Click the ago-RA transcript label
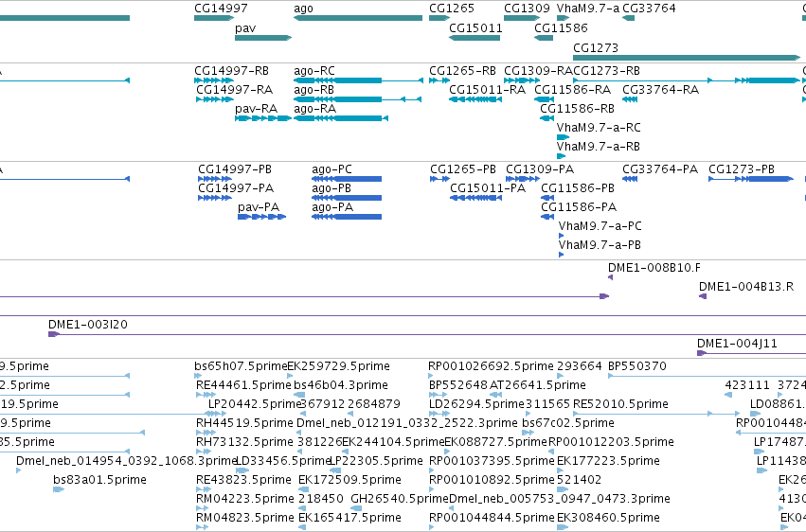This screenshot has width=806, height=532. coord(314,108)
